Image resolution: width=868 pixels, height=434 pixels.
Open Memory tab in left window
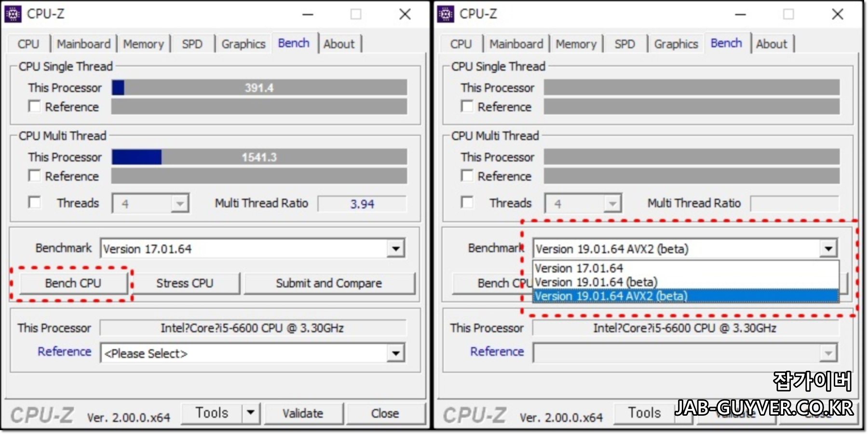[x=144, y=44]
